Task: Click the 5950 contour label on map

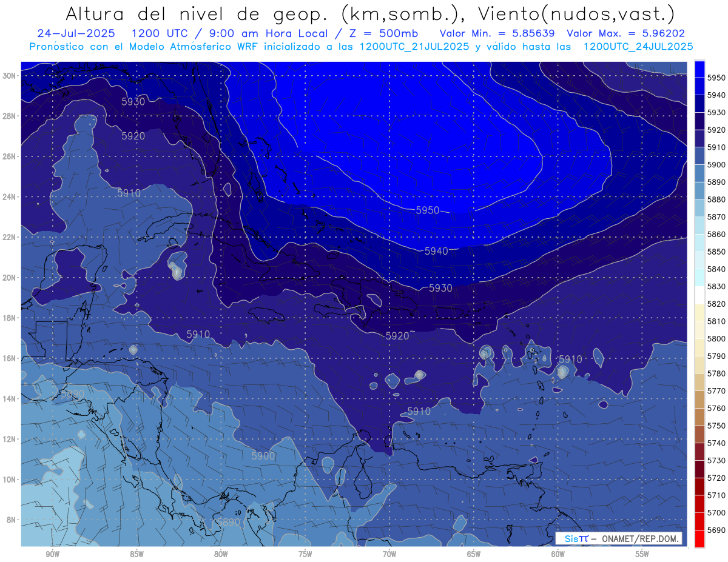Action: click(x=428, y=210)
